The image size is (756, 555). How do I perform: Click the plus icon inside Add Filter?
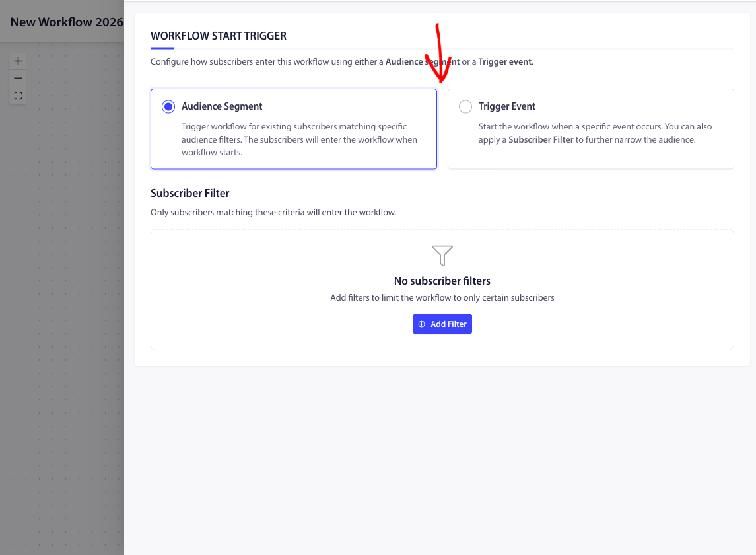click(x=422, y=324)
